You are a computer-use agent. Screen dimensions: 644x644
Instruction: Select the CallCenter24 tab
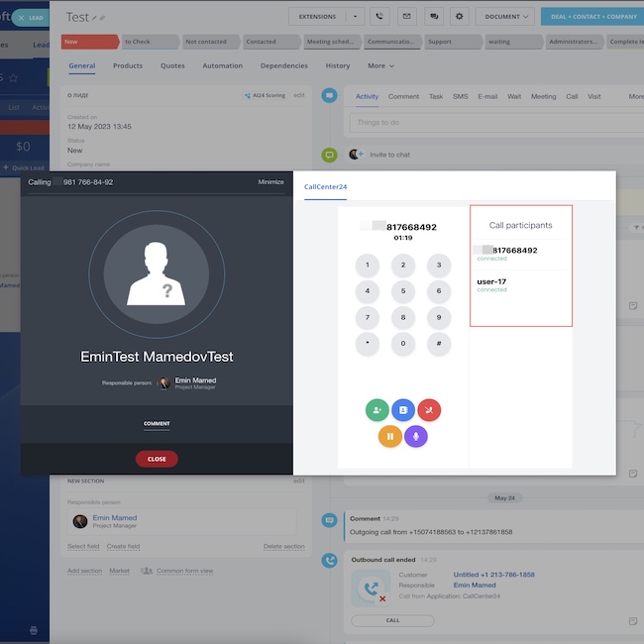point(325,186)
